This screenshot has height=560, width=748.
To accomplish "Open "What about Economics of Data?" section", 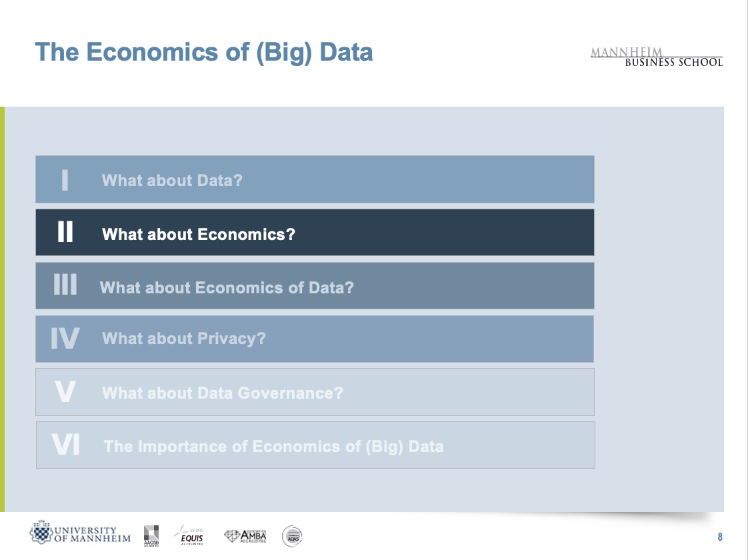I will pyautogui.click(x=227, y=287).
